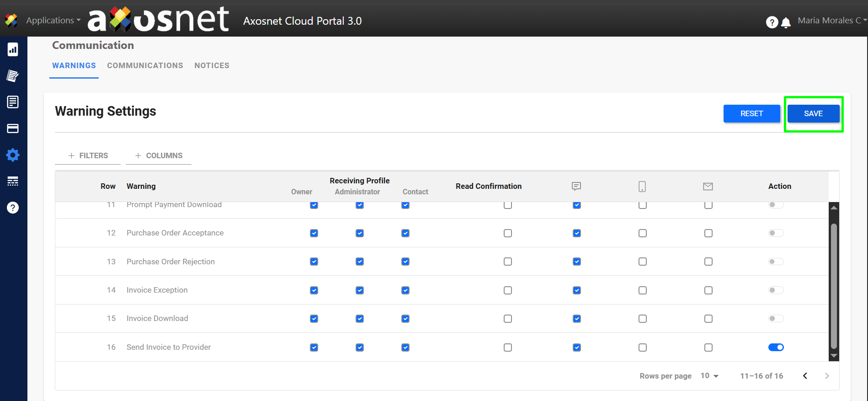Click the payment card sidebar icon
This screenshot has height=401, width=868.
[x=13, y=128]
